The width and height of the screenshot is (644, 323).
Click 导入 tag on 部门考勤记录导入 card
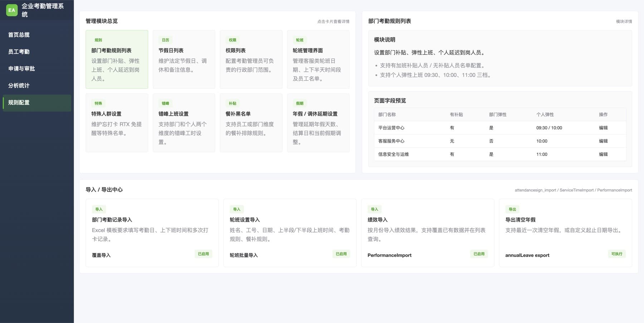coord(99,209)
